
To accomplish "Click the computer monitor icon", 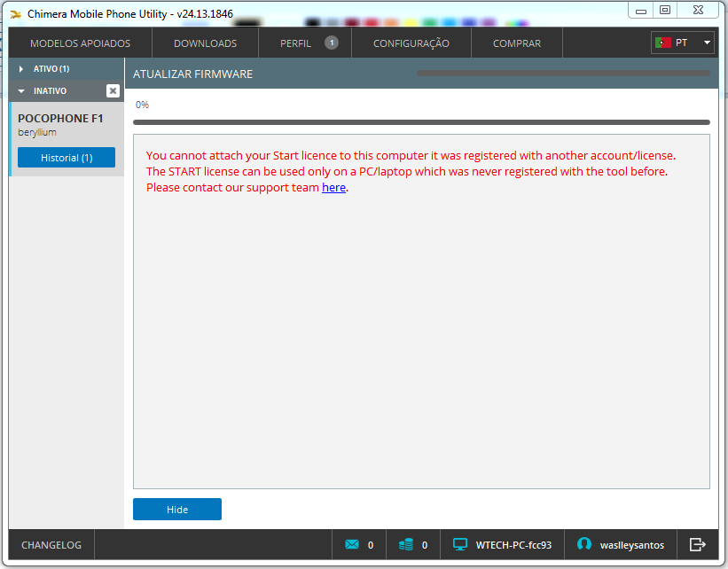I will tap(460, 544).
